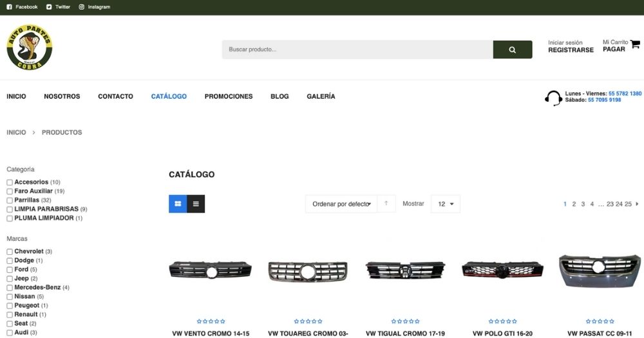Toggle ascending sort arrow
This screenshot has height=338, width=644.
pyautogui.click(x=386, y=203)
